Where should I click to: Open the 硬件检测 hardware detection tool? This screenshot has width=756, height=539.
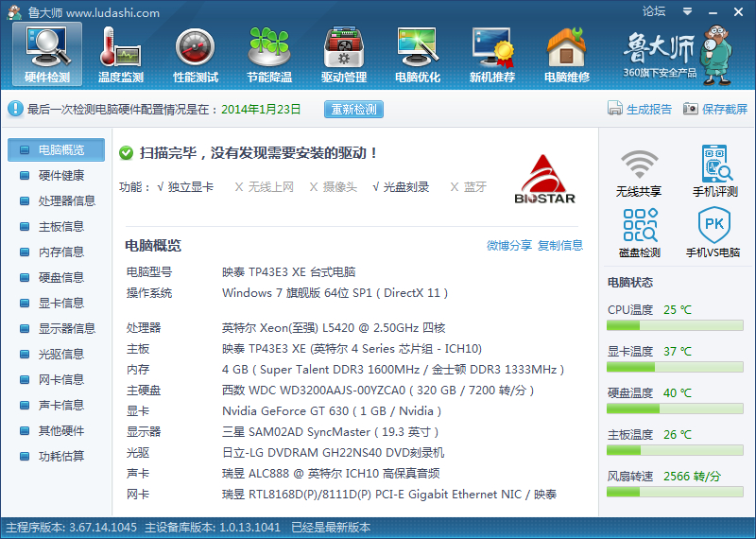47,55
